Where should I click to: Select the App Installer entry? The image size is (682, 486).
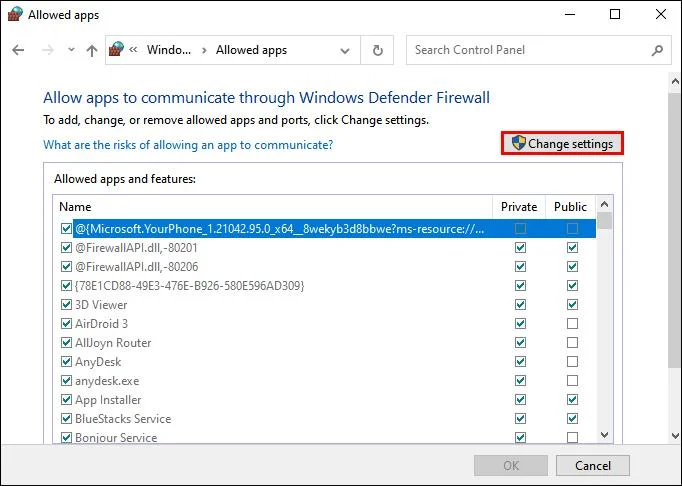[108, 399]
